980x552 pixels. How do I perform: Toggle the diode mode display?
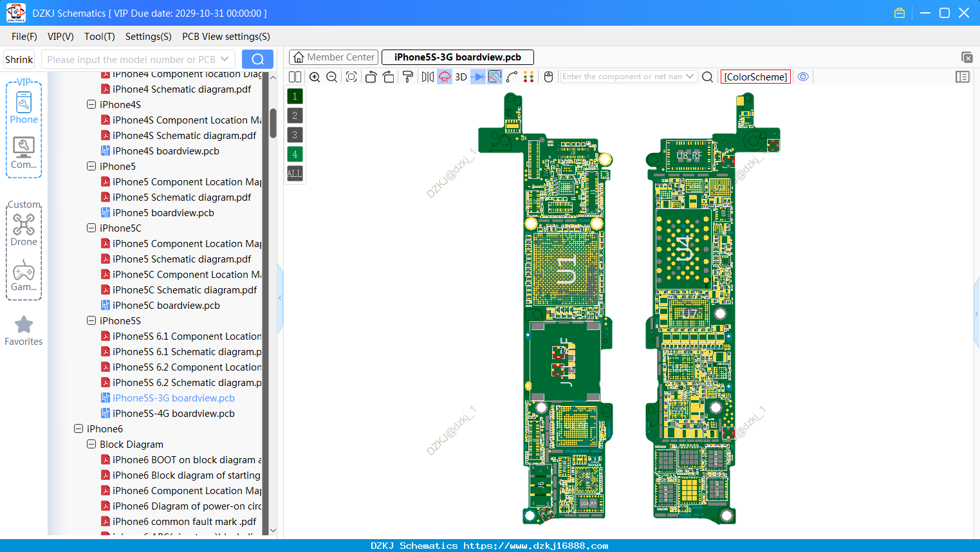(478, 77)
